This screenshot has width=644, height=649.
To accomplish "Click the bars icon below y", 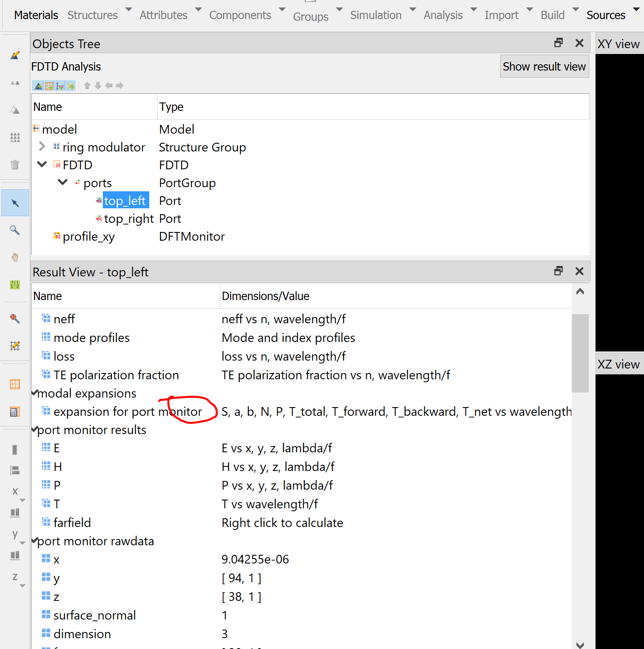I will tap(15, 555).
